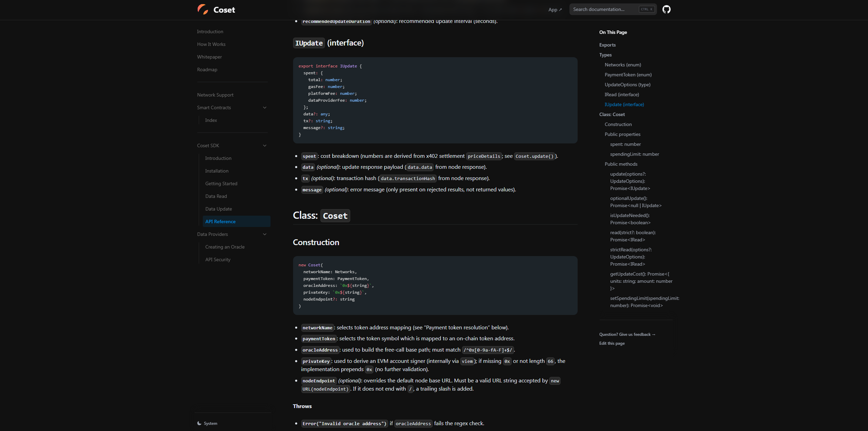Screen dimensions: 868x431
Task: Click the Edit this page link
Action: (611, 343)
